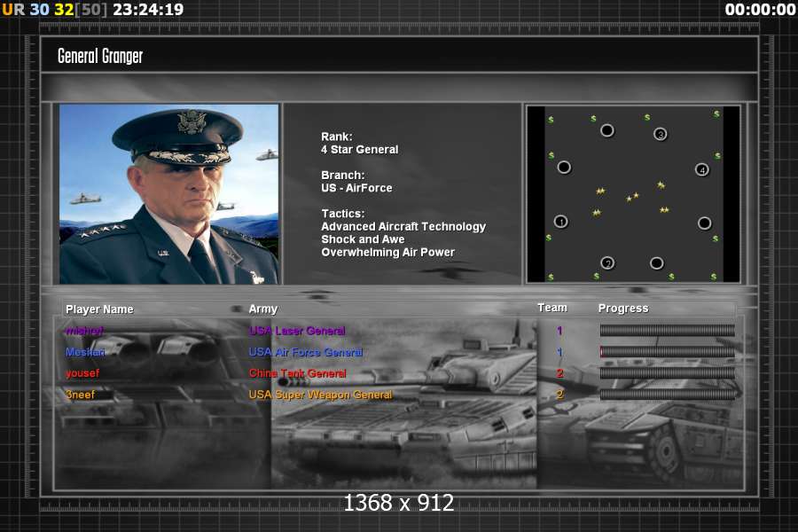Select the empty start circle beside position 3
Image resolution: width=798 pixels, height=532 pixels.
click(606, 130)
